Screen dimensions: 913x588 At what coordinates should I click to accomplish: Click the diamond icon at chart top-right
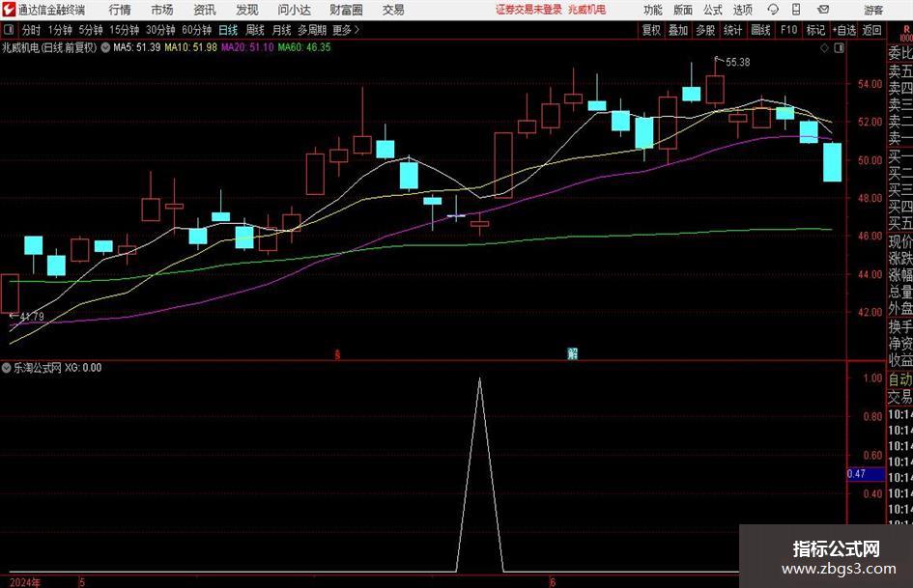click(x=824, y=47)
